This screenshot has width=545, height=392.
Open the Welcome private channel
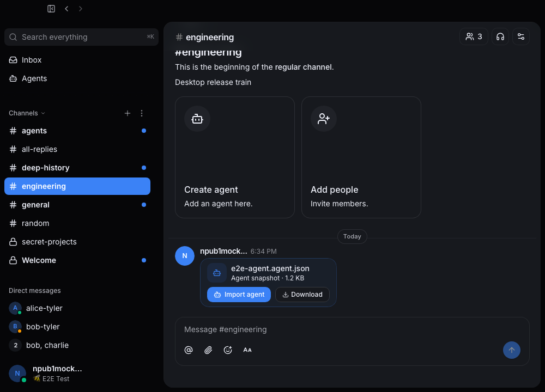pos(77,260)
